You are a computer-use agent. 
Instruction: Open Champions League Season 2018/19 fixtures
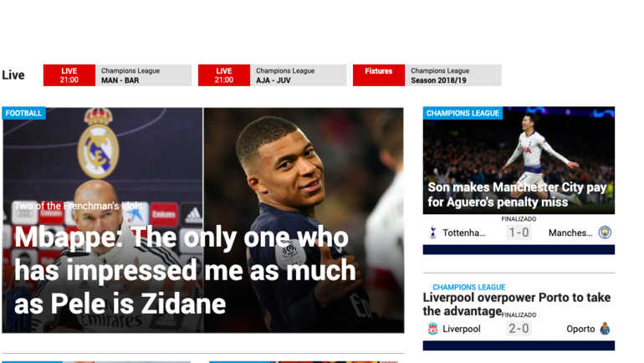(x=427, y=75)
